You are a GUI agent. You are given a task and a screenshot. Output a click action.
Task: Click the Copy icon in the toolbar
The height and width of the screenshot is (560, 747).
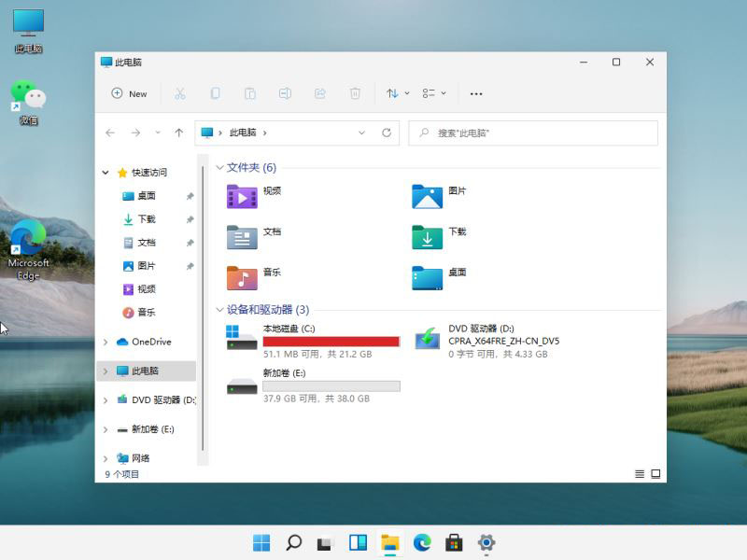[216, 93]
